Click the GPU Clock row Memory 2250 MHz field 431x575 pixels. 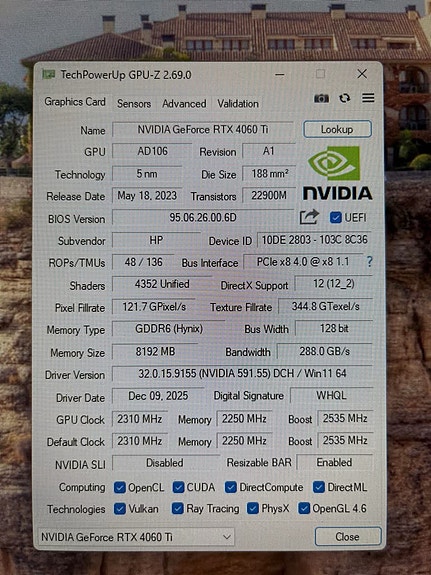click(x=244, y=418)
